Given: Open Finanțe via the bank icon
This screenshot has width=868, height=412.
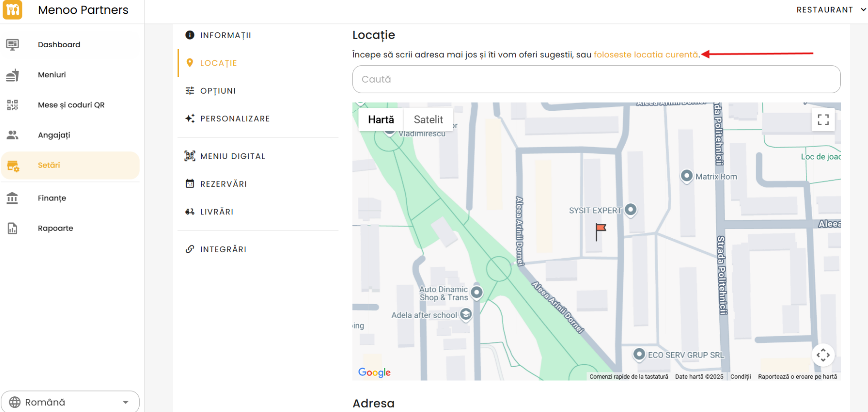Looking at the screenshot, I should point(12,198).
